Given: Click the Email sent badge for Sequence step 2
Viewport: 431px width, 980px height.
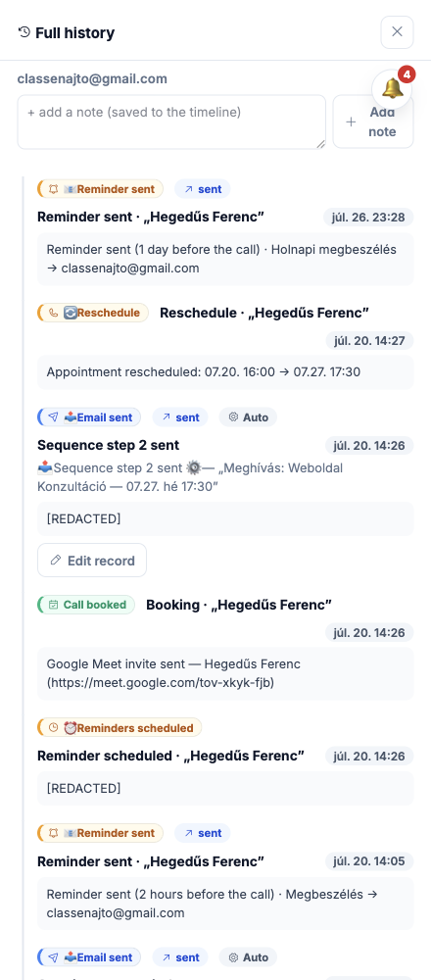Looking at the screenshot, I should click(x=89, y=416).
